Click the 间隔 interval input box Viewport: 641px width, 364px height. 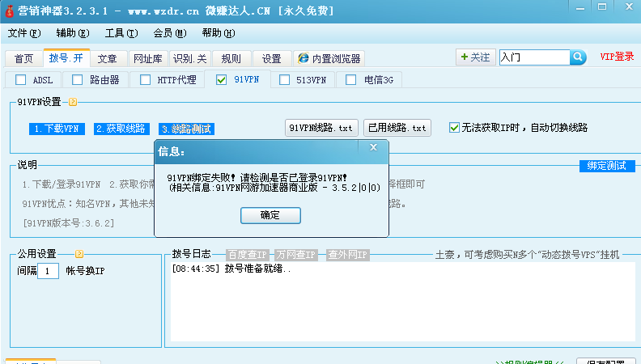pos(48,271)
